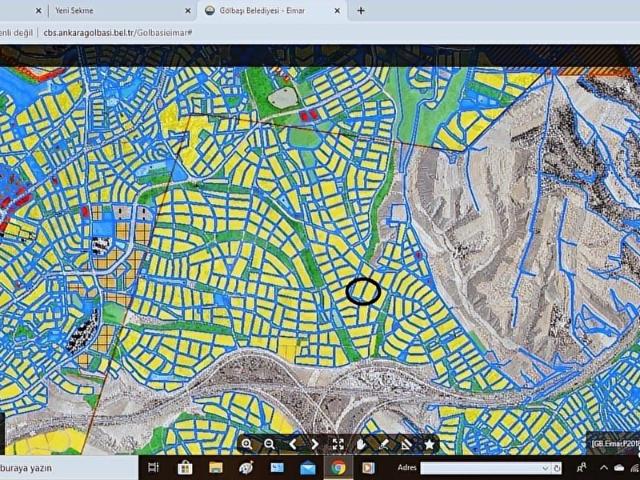Select the Gölbaşı Belediyesi - Eimar tab
This screenshot has width=640, height=480.
coord(265,11)
